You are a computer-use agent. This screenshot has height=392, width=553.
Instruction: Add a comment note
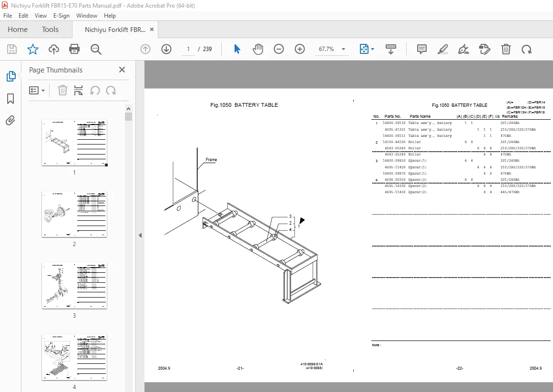click(421, 49)
